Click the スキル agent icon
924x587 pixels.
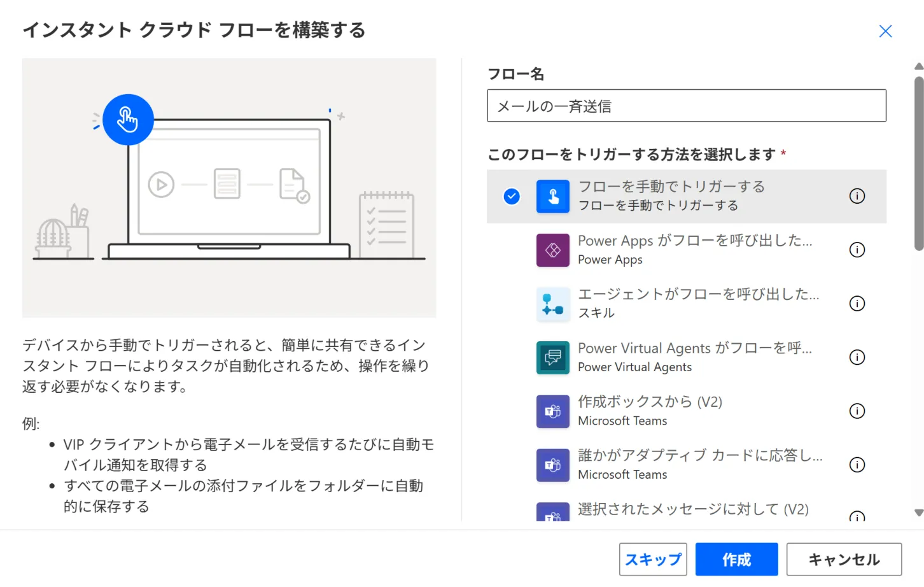[552, 304]
